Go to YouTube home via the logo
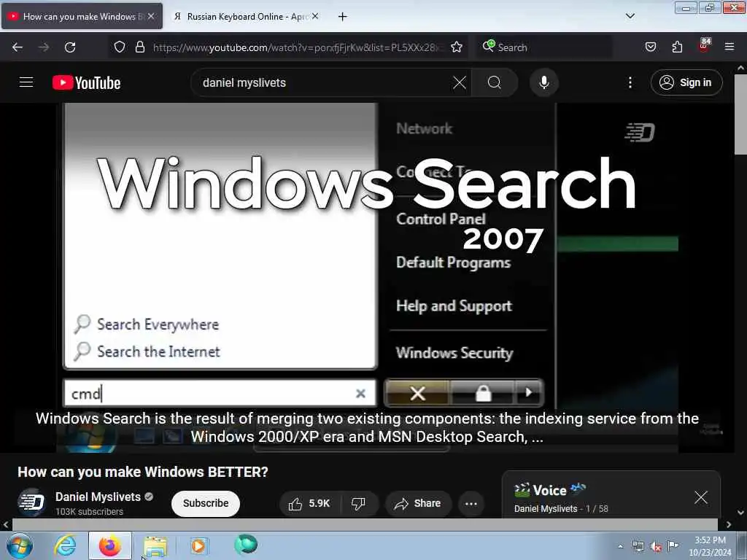 86,83
